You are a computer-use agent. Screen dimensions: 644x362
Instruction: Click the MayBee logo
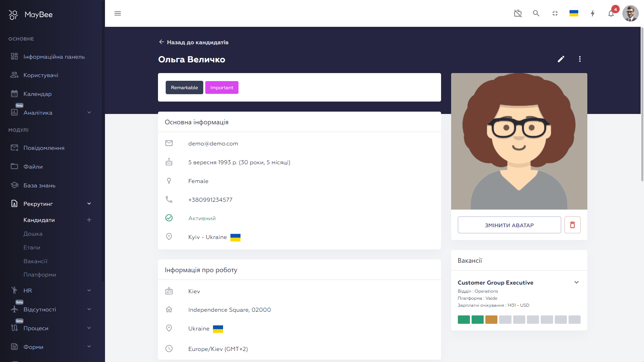point(31,14)
